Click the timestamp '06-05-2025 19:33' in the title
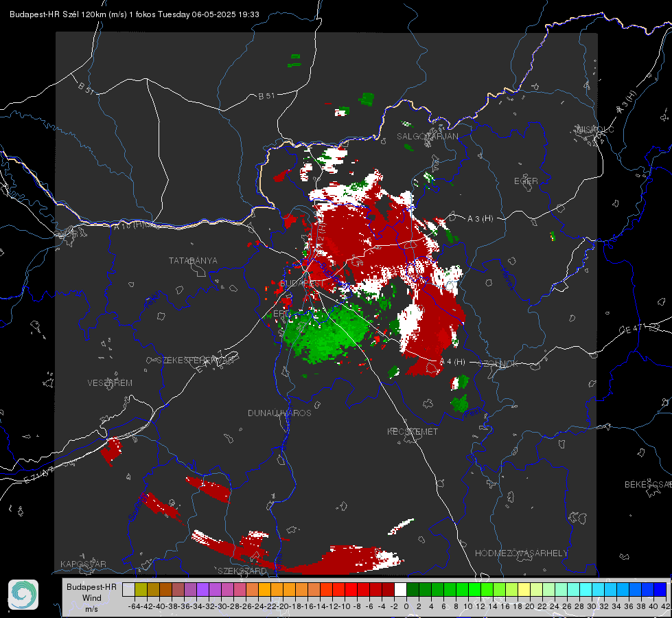This screenshot has width=672, height=618. point(225,14)
